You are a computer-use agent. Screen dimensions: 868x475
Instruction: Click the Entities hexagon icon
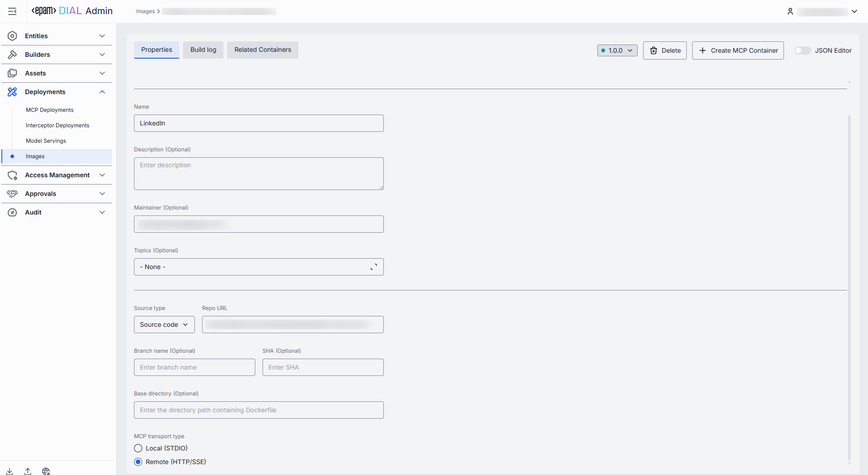pos(12,36)
